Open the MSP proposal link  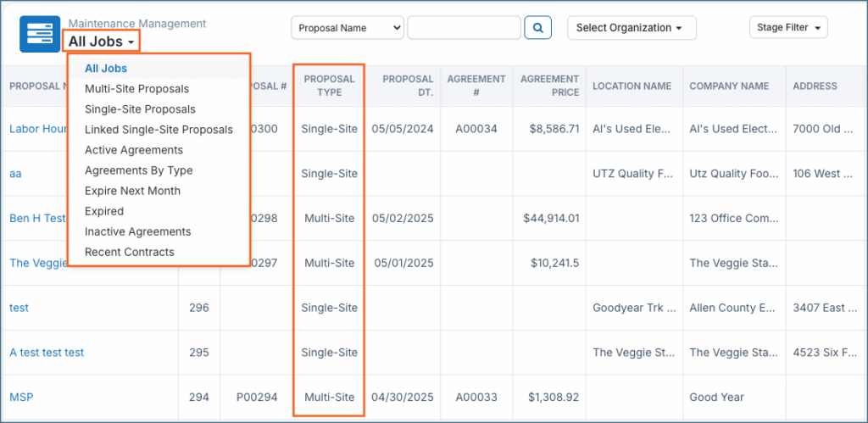point(21,397)
